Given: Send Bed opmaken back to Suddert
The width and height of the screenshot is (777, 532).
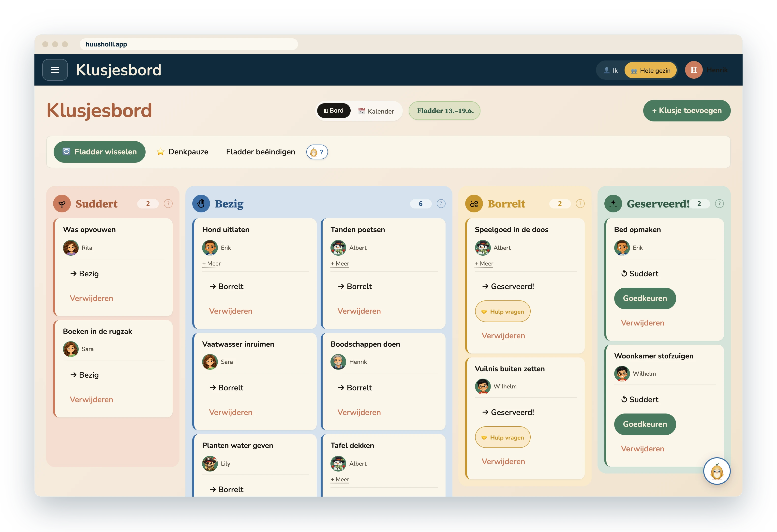Looking at the screenshot, I should [640, 274].
